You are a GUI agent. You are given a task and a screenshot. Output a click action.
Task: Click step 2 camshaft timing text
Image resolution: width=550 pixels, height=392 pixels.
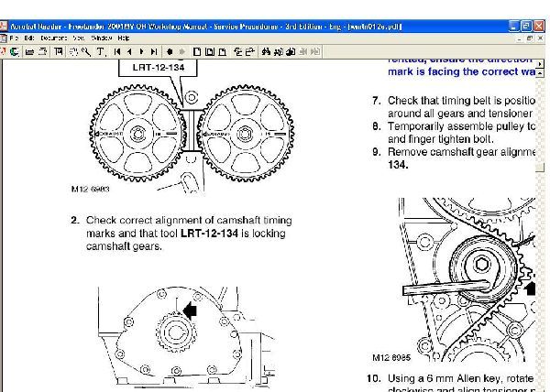point(189,234)
